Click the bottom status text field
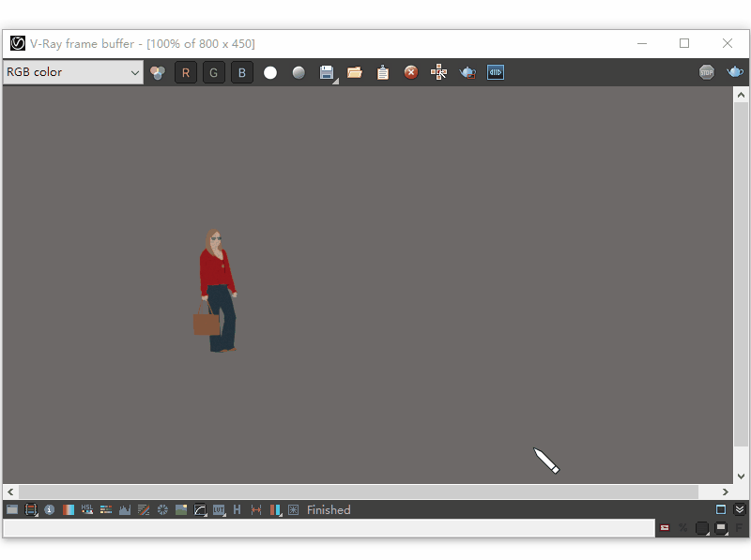The width and height of the screenshot is (751, 560). pos(330,528)
